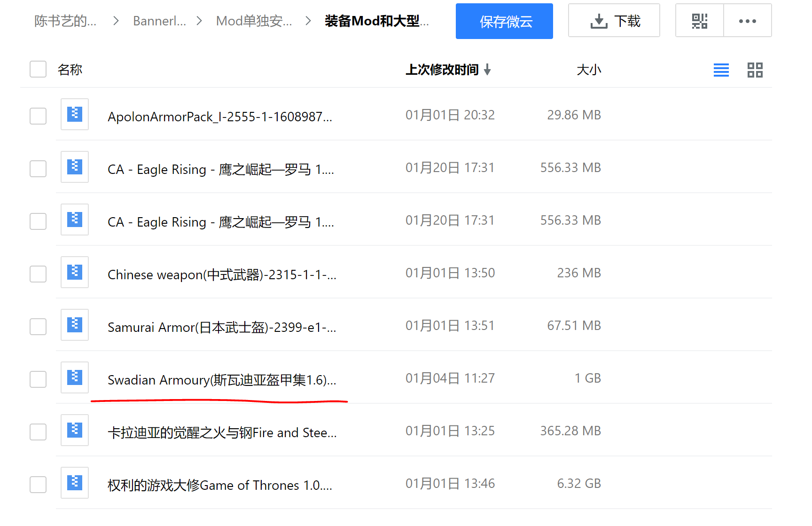Screen dimensions: 812x526
Task: Sort by the 名称 column header
Action: pyautogui.click(x=70, y=70)
